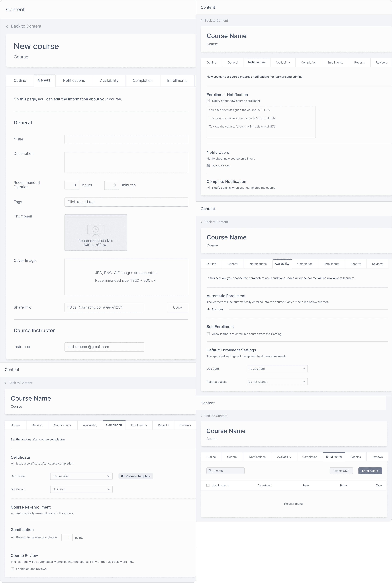Click the magnifier icon in Search field
The height and width of the screenshot is (583, 392).
pyautogui.click(x=210, y=471)
